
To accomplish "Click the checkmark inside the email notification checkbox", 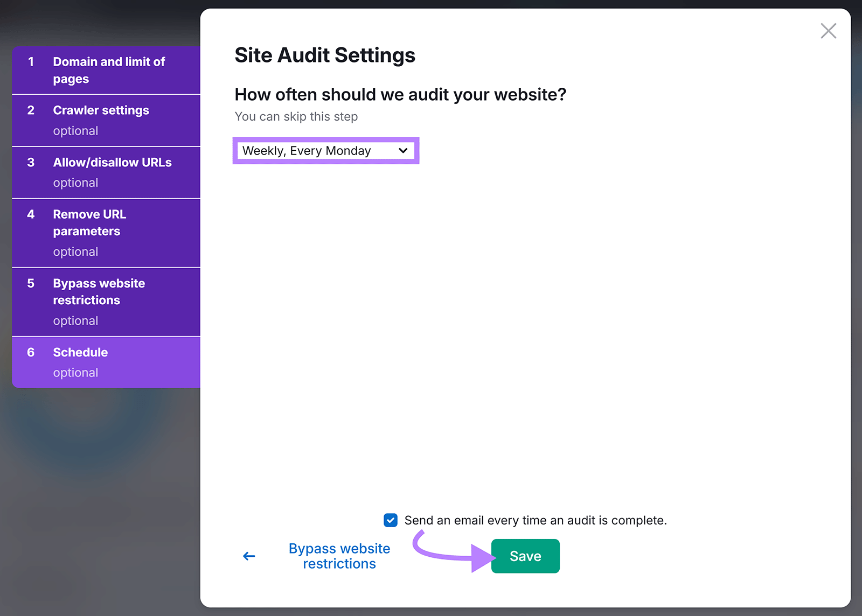I will 390,520.
